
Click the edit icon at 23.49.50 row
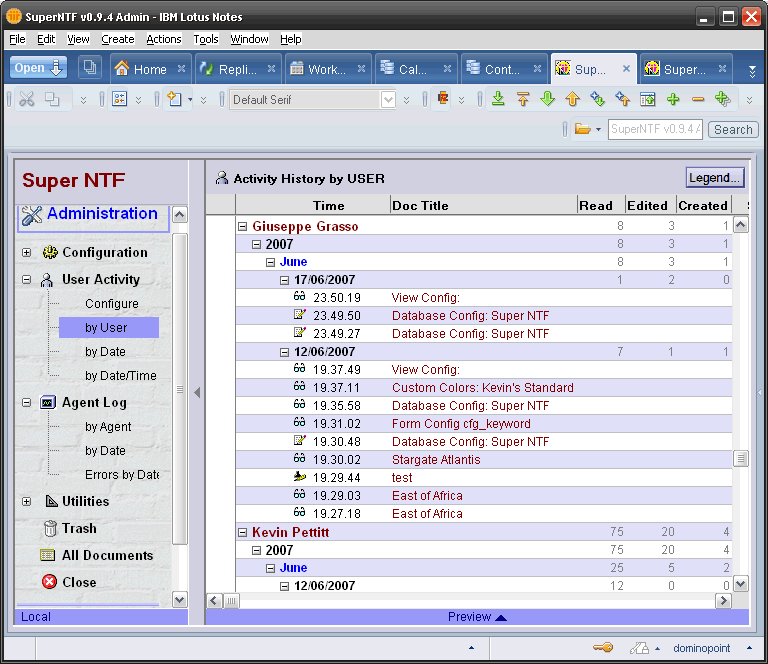[300, 314]
